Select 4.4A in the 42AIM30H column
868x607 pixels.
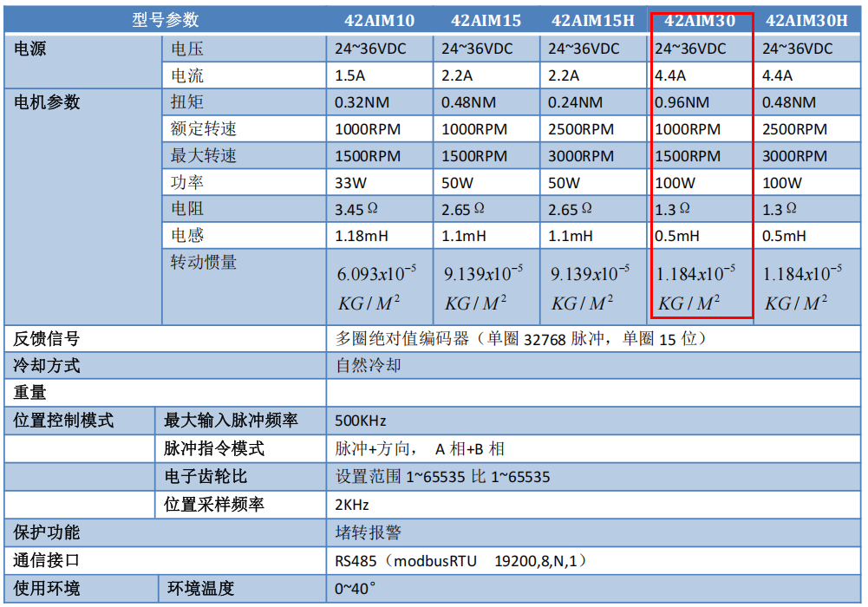(777, 75)
